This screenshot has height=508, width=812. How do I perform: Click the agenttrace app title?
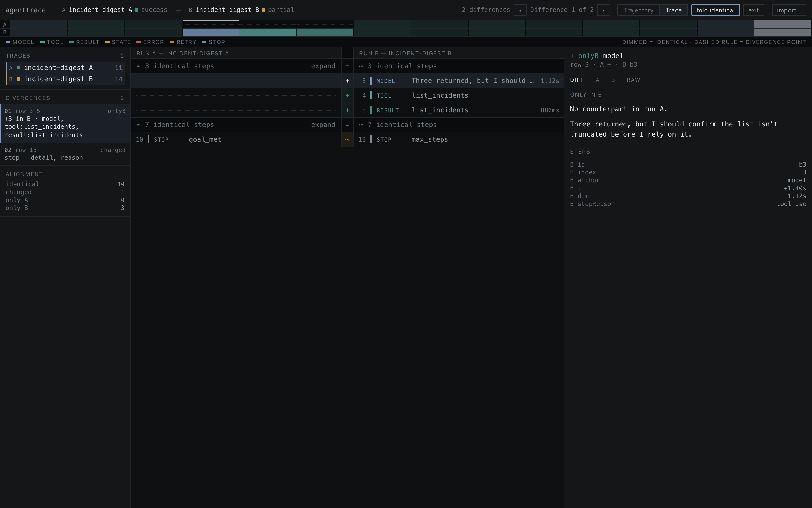pos(25,10)
